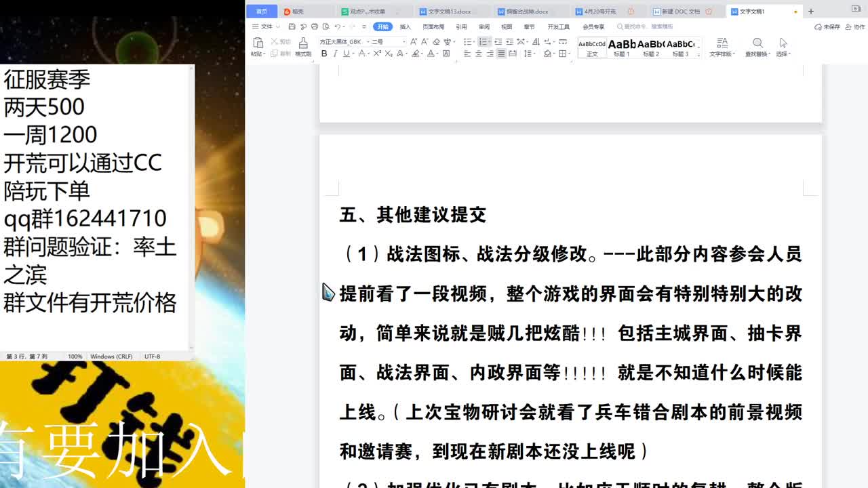This screenshot has height=488, width=868.
Task: Apply the 正文 style
Action: coord(592,48)
